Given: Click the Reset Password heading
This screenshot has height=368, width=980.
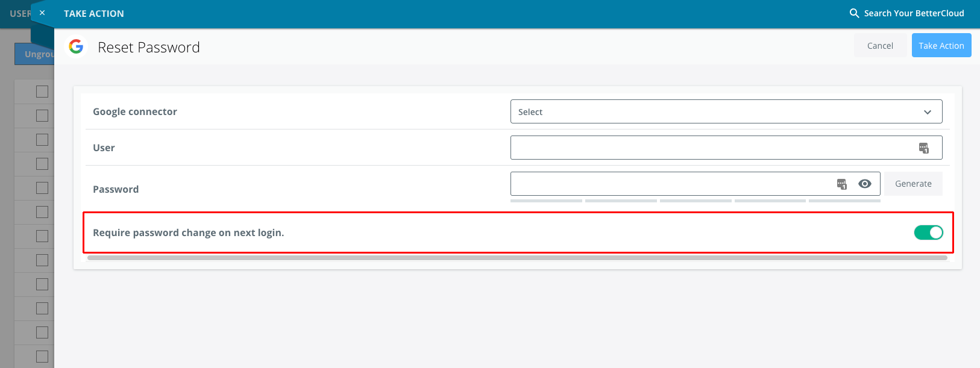Looking at the screenshot, I should [149, 47].
